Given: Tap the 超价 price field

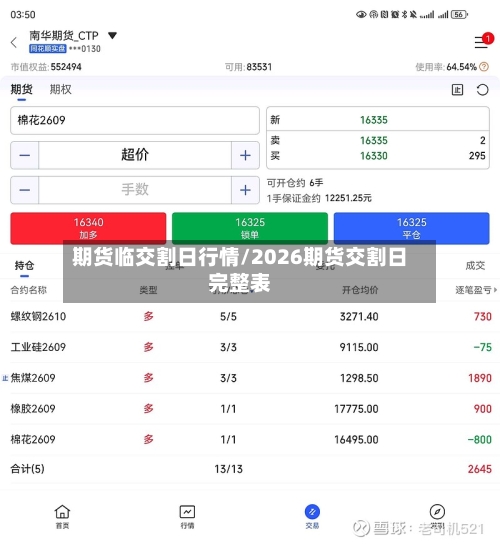Looking at the screenshot, I should point(135,155).
